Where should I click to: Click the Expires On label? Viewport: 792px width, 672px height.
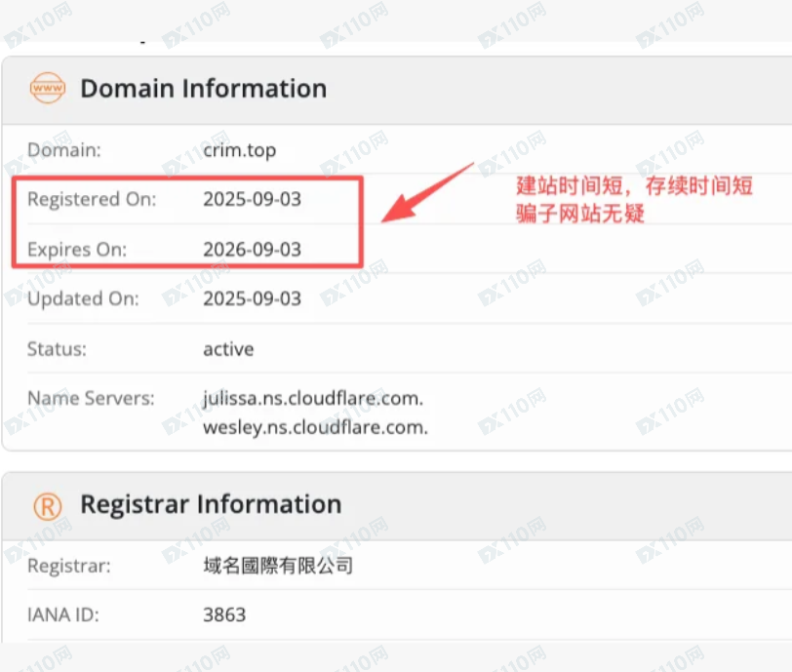coord(77,250)
